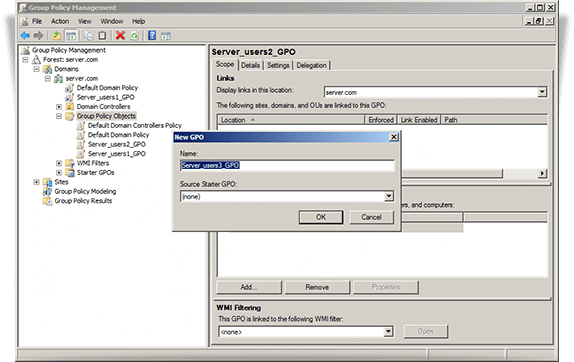This screenshot has width=574, height=362.
Task: Click the Domains folder icon
Action: (47, 69)
